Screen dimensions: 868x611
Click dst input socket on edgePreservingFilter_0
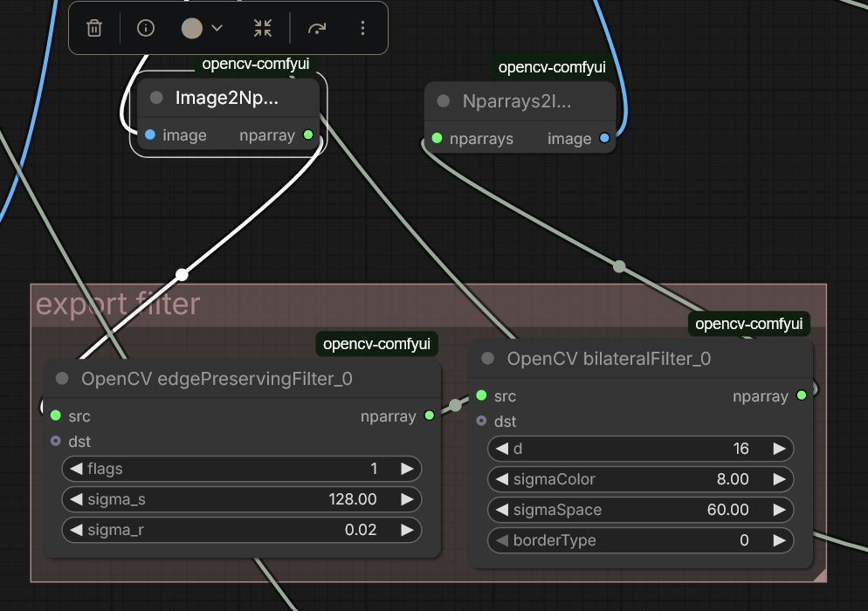pos(55,441)
